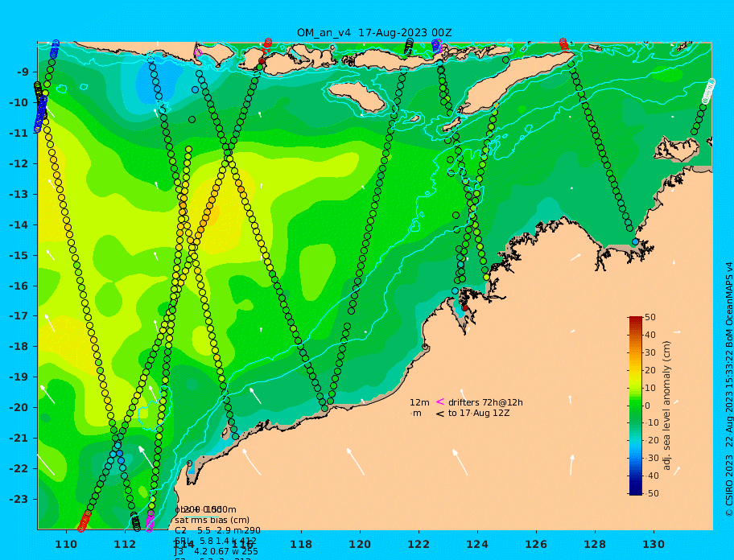Click longitude axis label 122

click(419, 544)
